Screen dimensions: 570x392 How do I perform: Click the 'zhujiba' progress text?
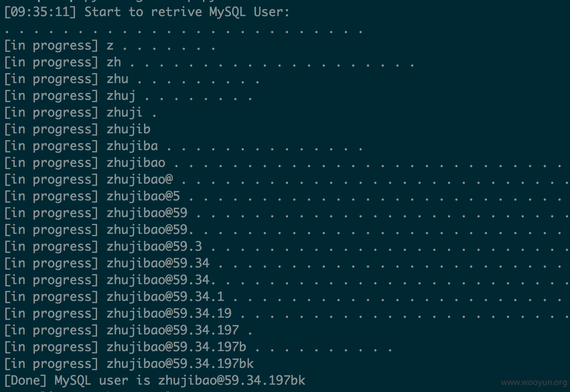coord(132,147)
